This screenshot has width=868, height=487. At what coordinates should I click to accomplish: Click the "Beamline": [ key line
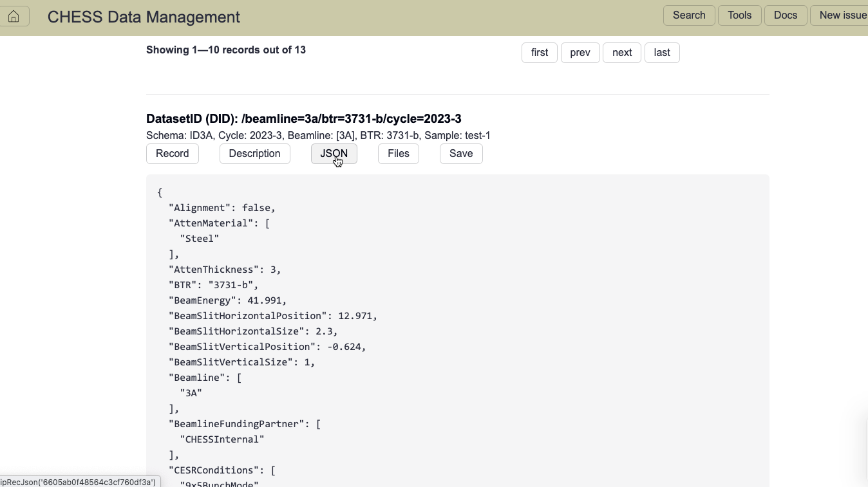[x=205, y=378]
